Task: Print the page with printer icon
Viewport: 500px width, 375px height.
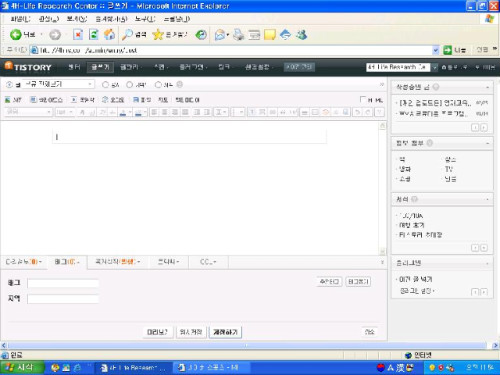Action: tap(238, 34)
